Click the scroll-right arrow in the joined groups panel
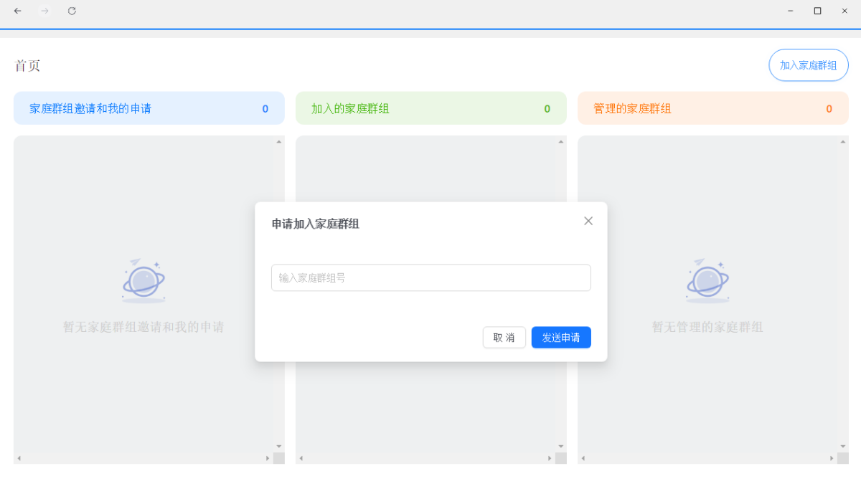This screenshot has width=861, height=504. [x=550, y=458]
